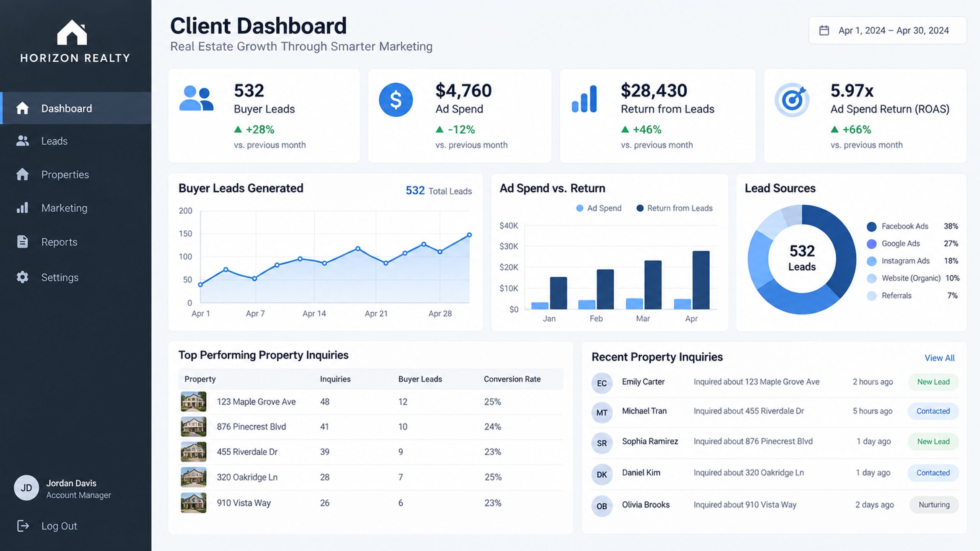Click the Dashboard home icon in sidebar

[22, 108]
